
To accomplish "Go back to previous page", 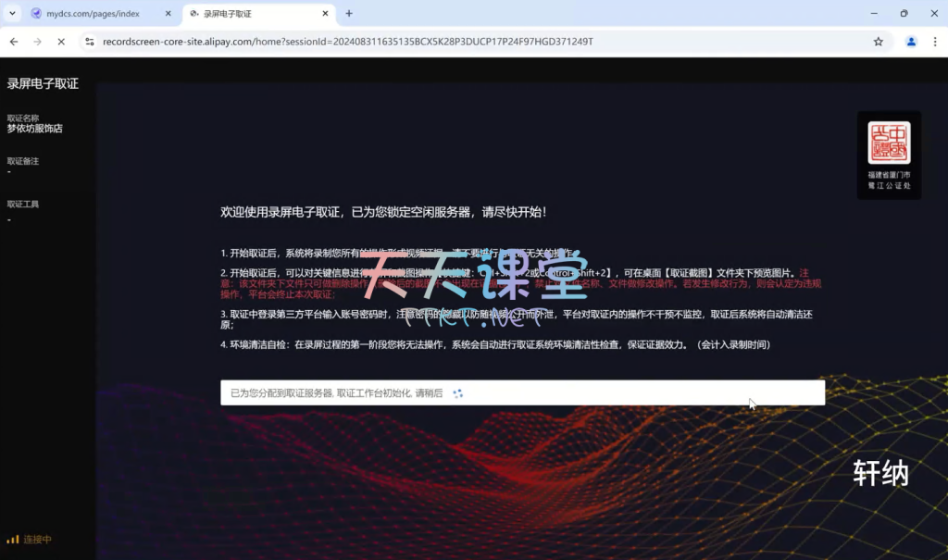I will point(14,42).
